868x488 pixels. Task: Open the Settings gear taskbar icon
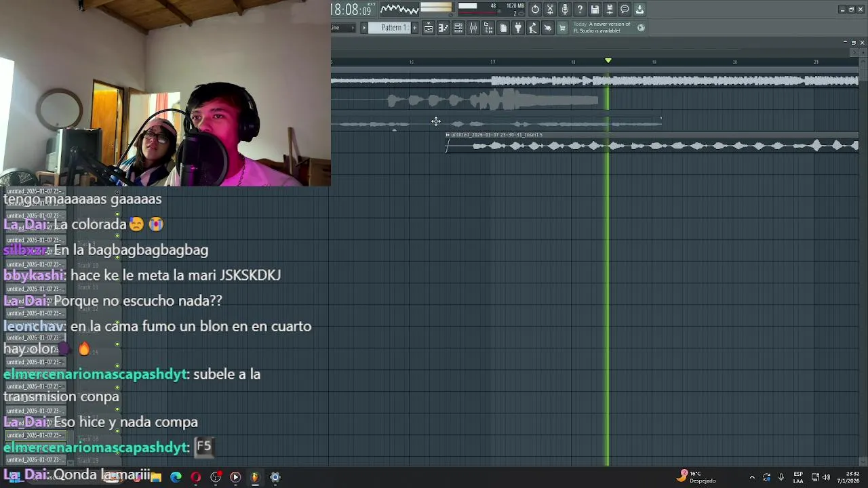click(275, 477)
